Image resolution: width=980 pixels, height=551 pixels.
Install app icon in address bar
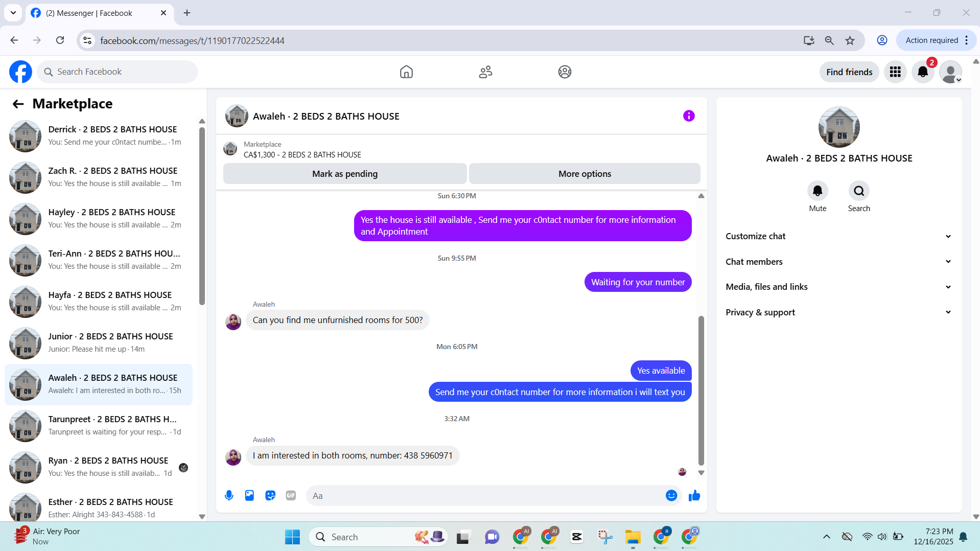pos(809,40)
